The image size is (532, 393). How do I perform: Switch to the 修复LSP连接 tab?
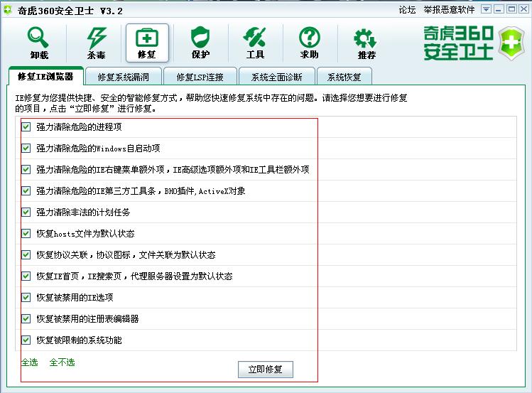[200, 77]
